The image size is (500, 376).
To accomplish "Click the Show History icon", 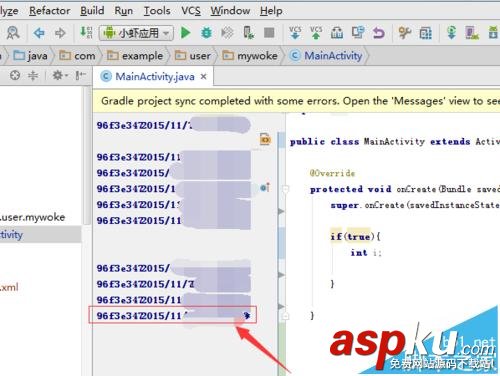I will pyautogui.click(x=337, y=33).
